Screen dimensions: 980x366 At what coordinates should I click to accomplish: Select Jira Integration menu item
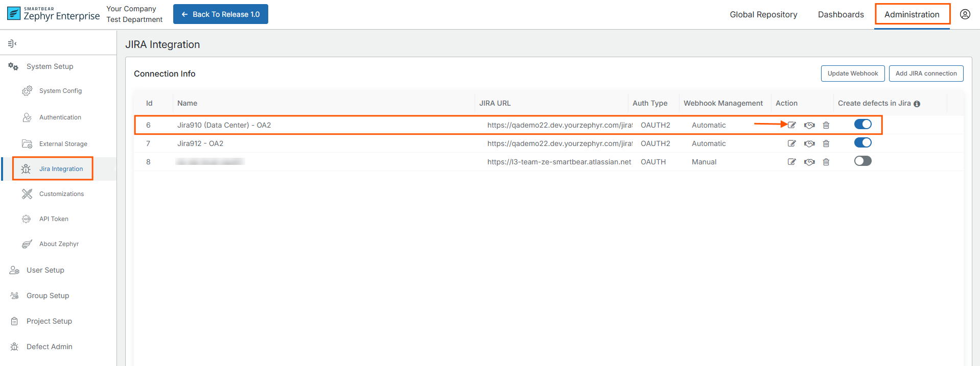[61, 169]
